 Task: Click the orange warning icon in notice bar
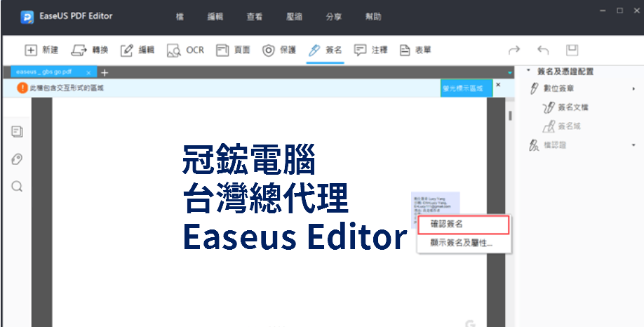[22, 88]
